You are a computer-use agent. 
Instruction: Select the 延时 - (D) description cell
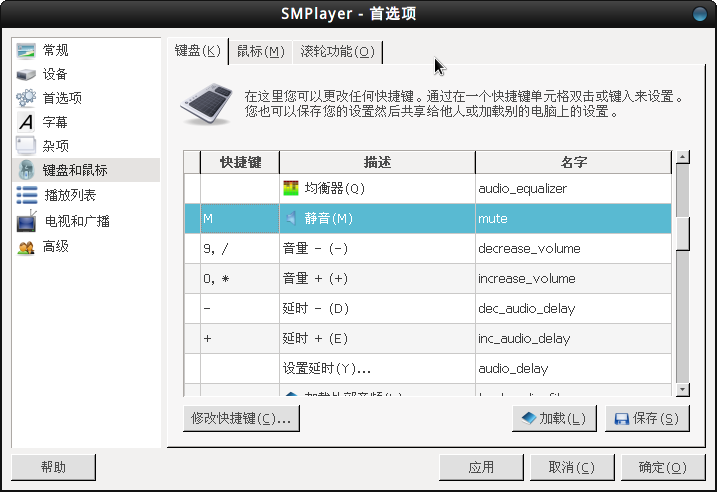pyautogui.click(x=377, y=309)
